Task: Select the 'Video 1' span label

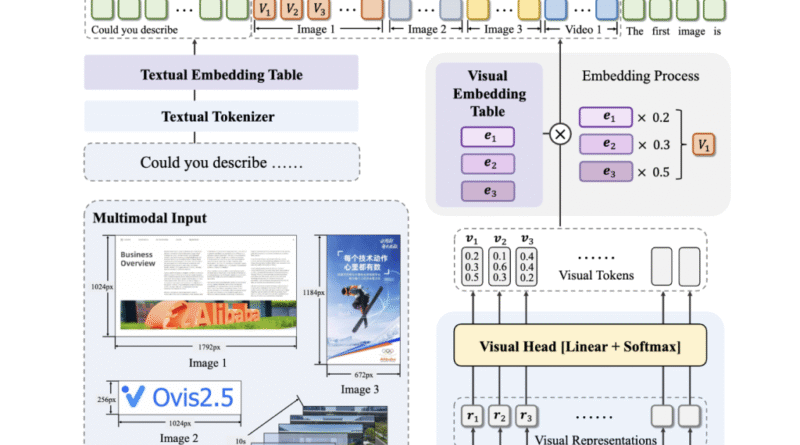Action: pyautogui.click(x=583, y=29)
